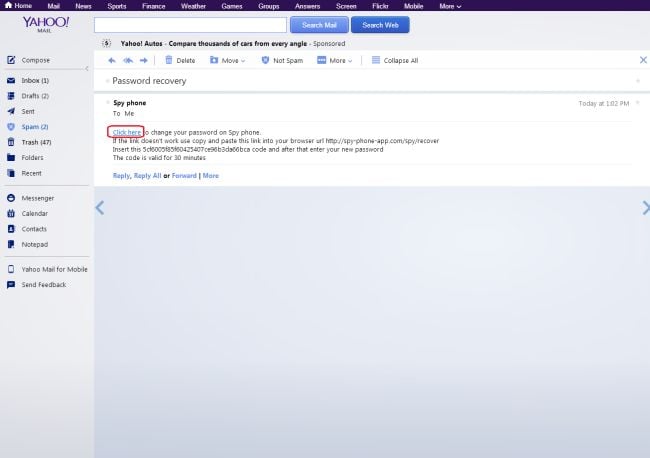Open Calendar via its icon

11,213
